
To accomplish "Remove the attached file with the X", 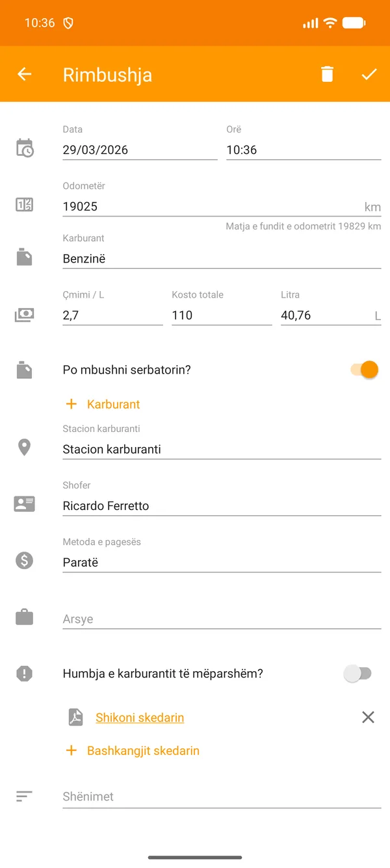I will [x=368, y=717].
